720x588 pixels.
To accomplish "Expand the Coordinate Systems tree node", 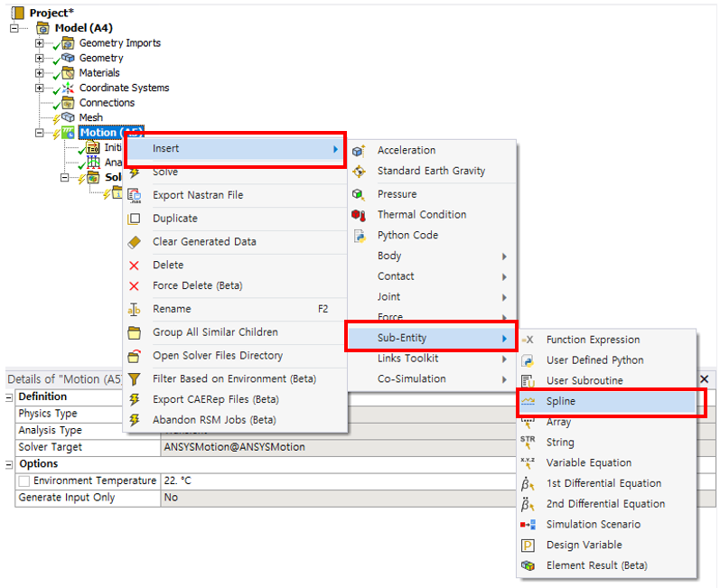I will 39,88.
